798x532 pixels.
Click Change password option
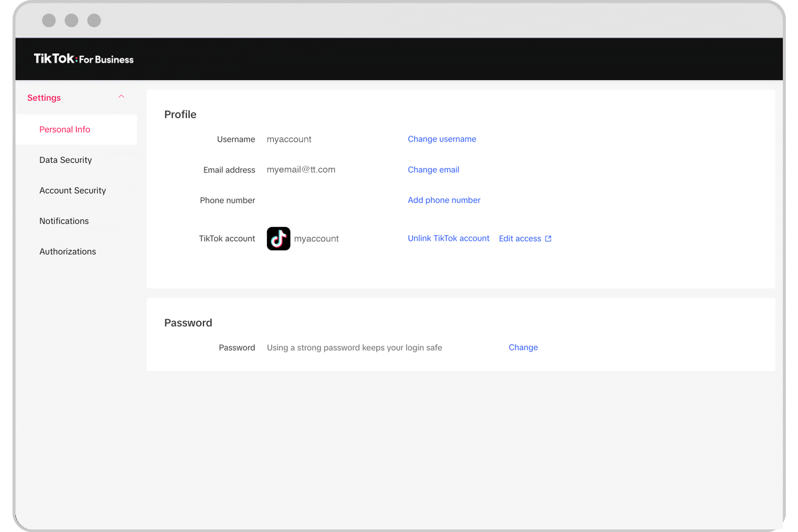point(522,347)
